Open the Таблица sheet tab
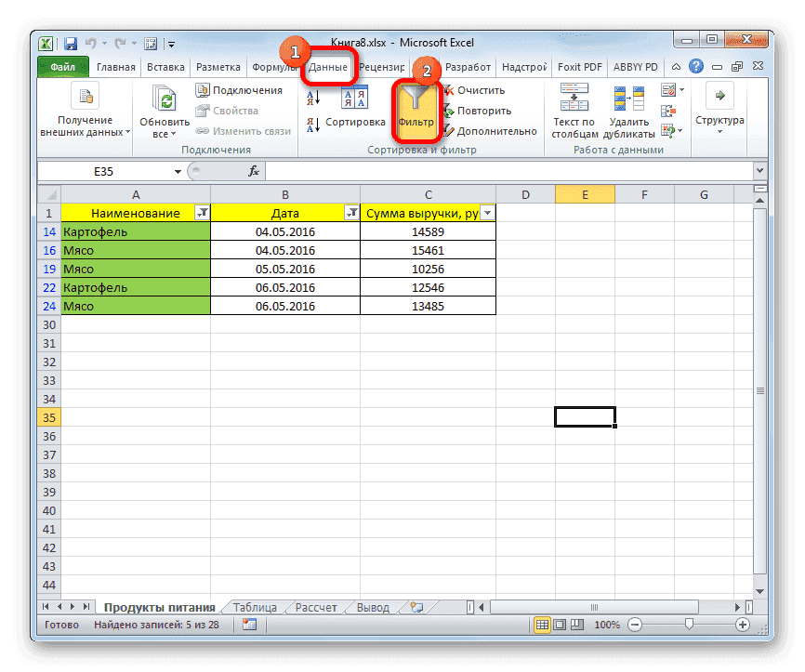The image size is (805, 672). pos(253,606)
